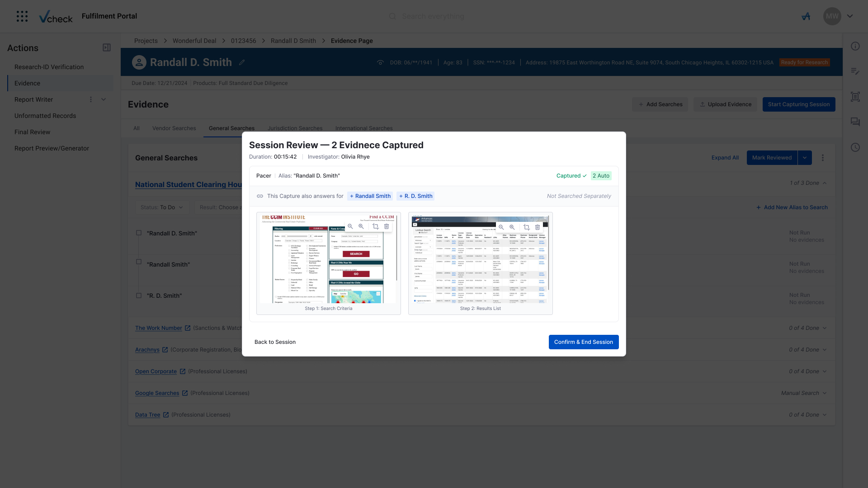This screenshot has height=488, width=868.
Task: Expand the Report Writer submenu chevron
Action: click(x=104, y=99)
